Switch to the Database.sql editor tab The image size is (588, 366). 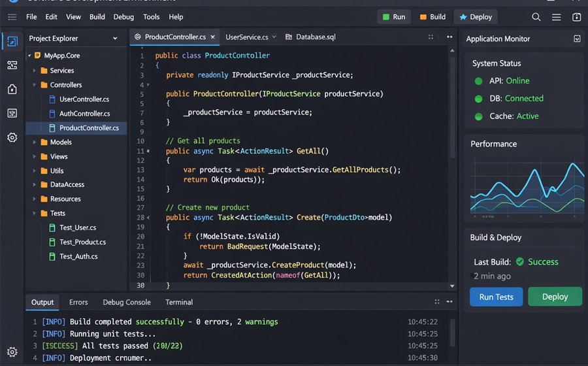pyautogui.click(x=310, y=37)
